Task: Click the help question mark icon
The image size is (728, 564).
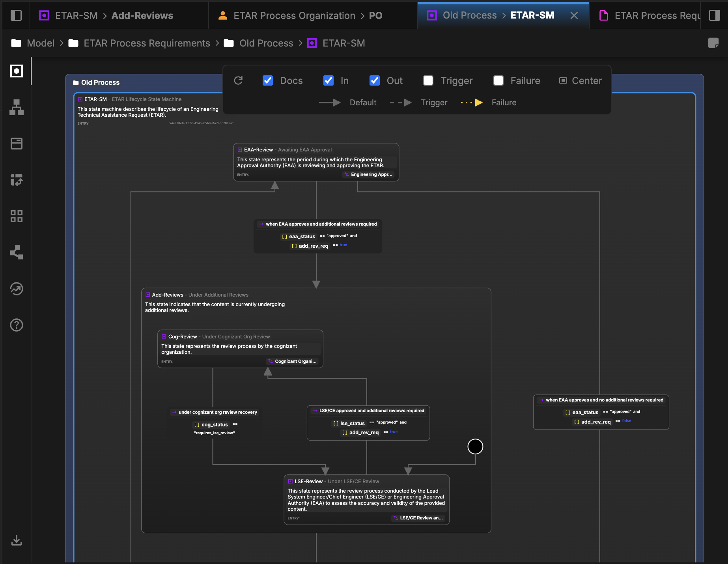Action: tap(16, 325)
